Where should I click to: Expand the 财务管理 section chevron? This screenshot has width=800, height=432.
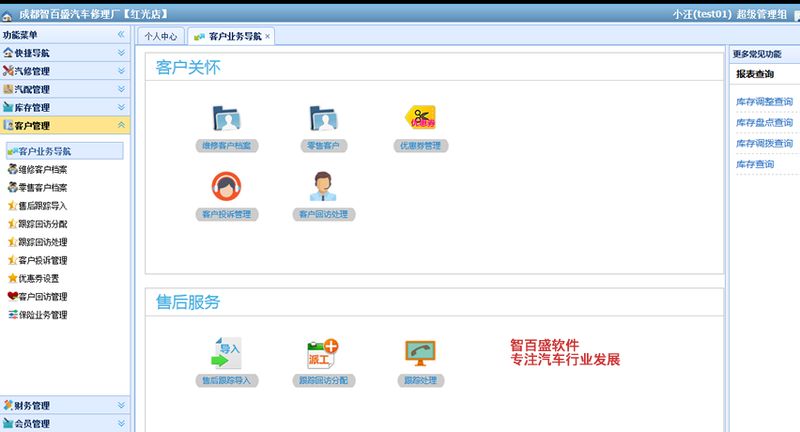click(x=121, y=405)
